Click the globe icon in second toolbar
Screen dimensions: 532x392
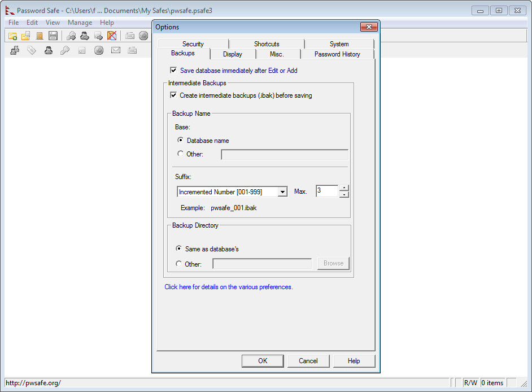point(99,51)
